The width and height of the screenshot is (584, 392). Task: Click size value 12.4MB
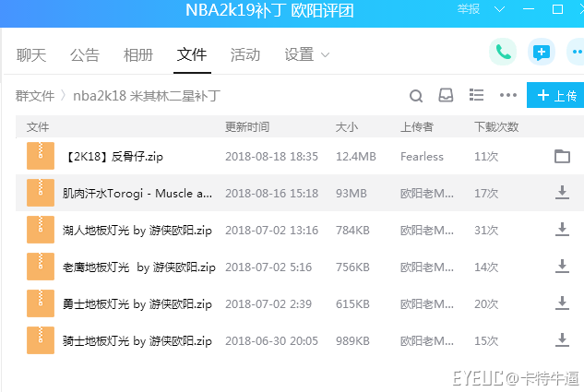[356, 157]
